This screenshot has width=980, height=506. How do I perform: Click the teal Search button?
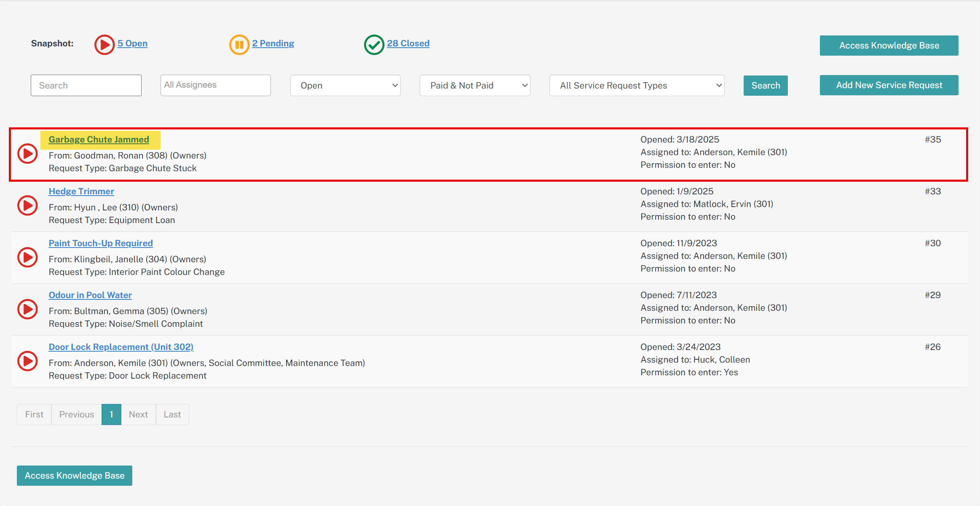point(766,86)
